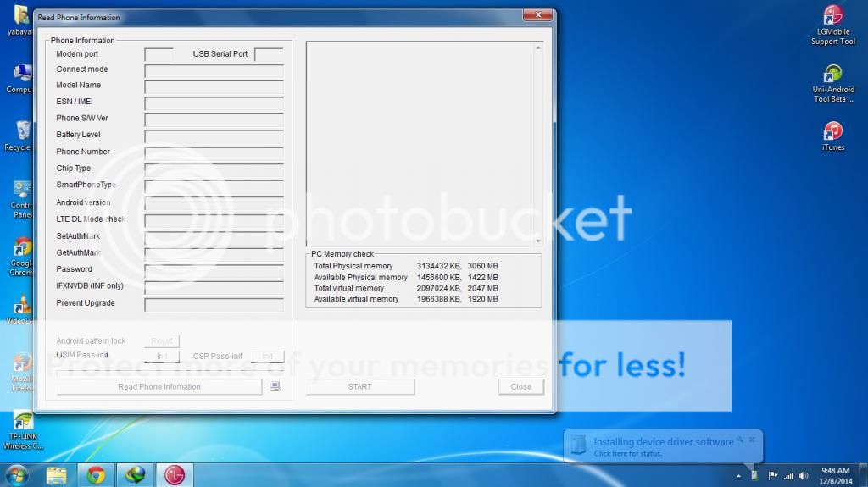Click the Action Center flag icon
This screenshot has width=868, height=487.
point(771,475)
